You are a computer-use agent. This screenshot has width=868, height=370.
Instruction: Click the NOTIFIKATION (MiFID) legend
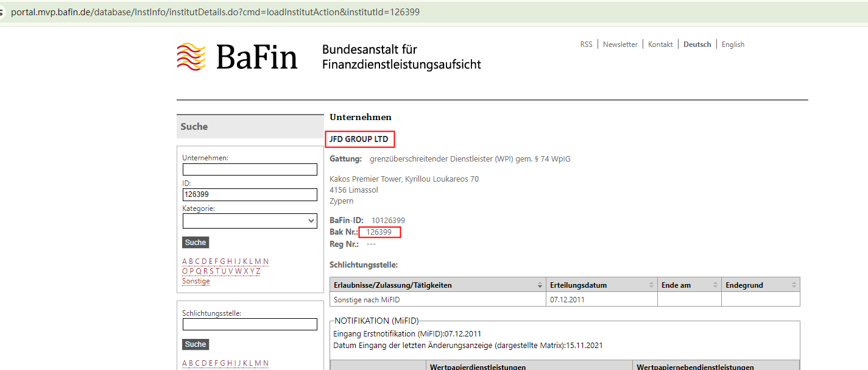376,321
